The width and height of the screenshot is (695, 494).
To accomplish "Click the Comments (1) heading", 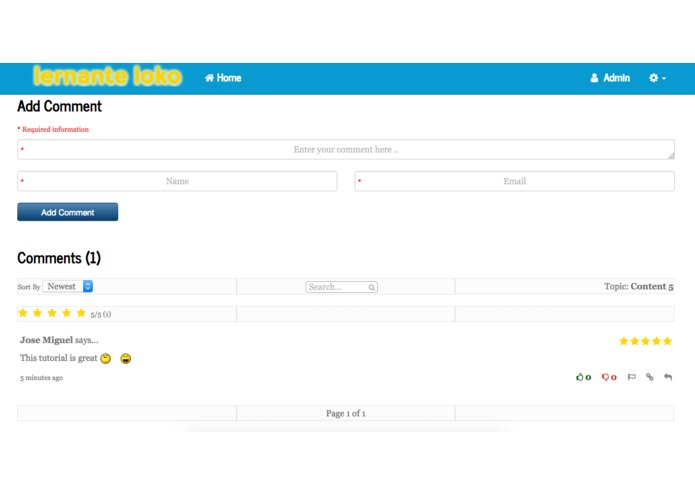I will click(x=59, y=258).
